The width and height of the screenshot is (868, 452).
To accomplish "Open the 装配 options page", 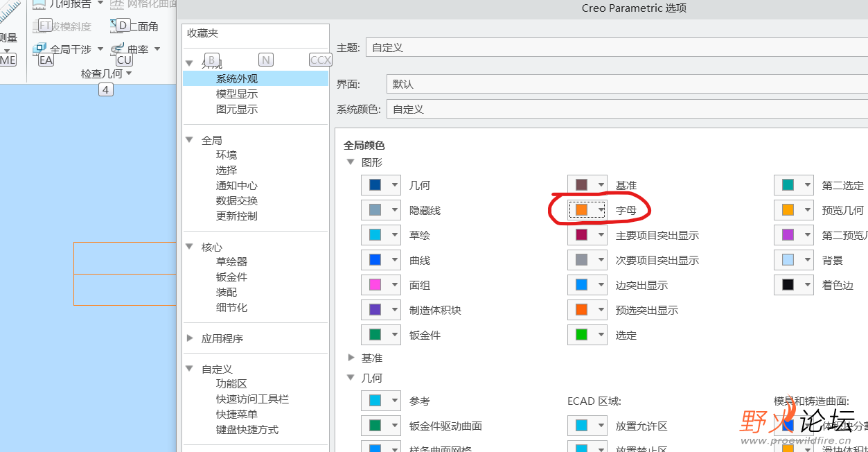I will click(226, 293).
